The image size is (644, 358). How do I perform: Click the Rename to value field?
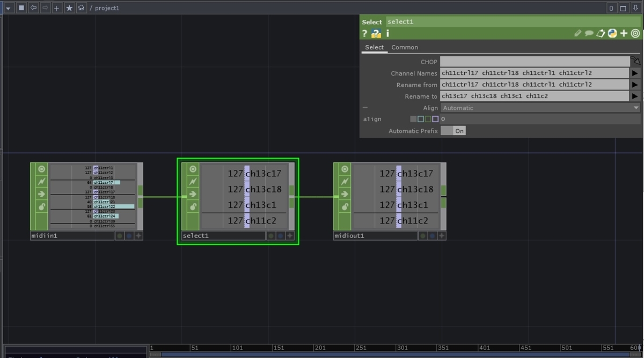click(x=535, y=96)
